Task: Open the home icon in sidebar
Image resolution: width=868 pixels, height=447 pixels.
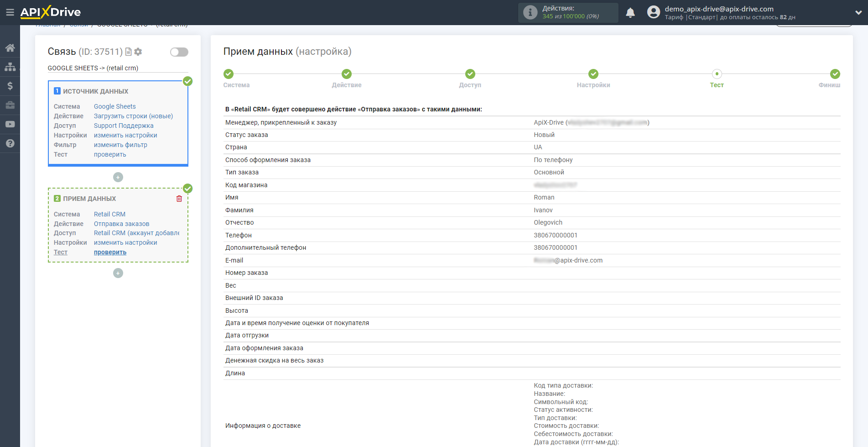Action: coord(10,48)
